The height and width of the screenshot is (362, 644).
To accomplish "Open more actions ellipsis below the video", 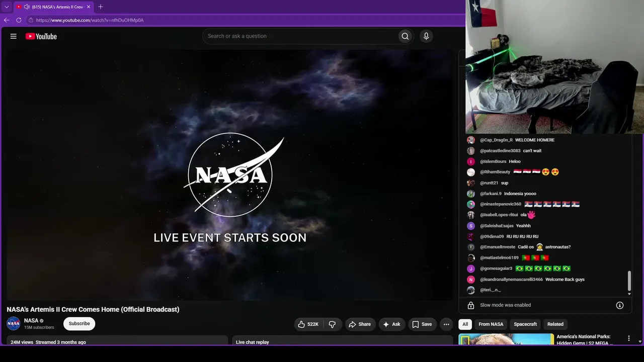I will click(446, 324).
